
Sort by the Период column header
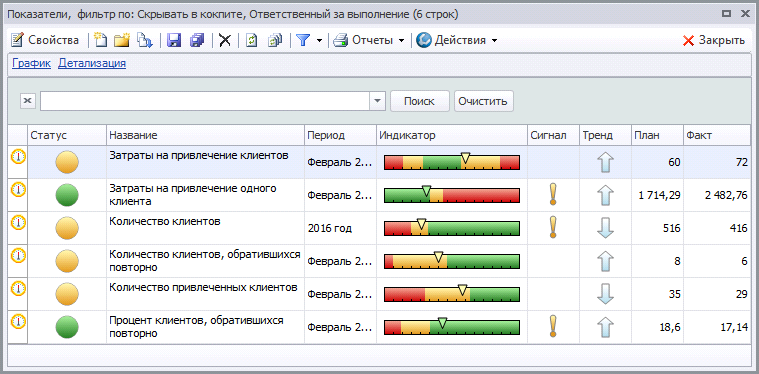click(x=340, y=135)
